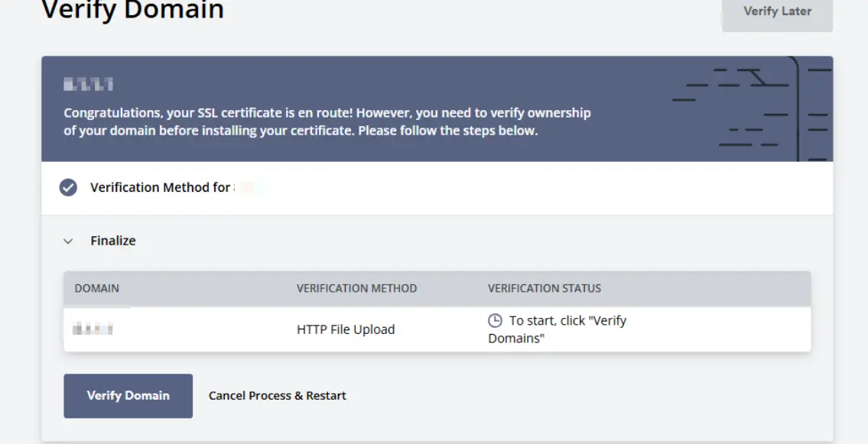The image size is (868, 444).
Task: Collapse the Finalize section chevron
Action: pyautogui.click(x=68, y=241)
